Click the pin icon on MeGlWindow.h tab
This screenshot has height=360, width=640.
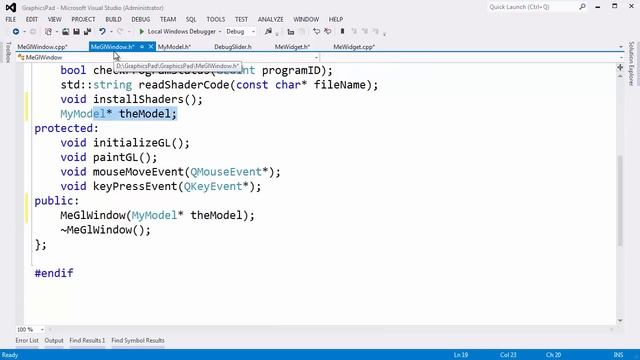click(x=142, y=47)
